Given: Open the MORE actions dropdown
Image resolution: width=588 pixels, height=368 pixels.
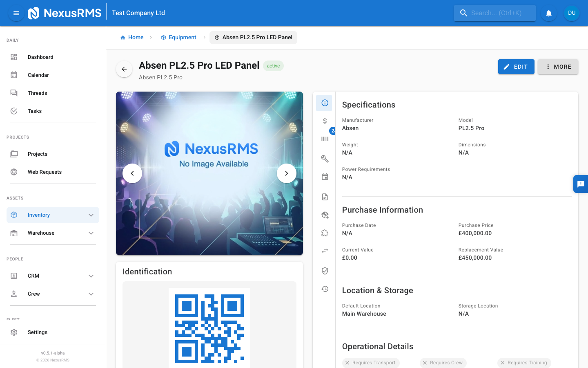Looking at the screenshot, I should click(x=558, y=67).
